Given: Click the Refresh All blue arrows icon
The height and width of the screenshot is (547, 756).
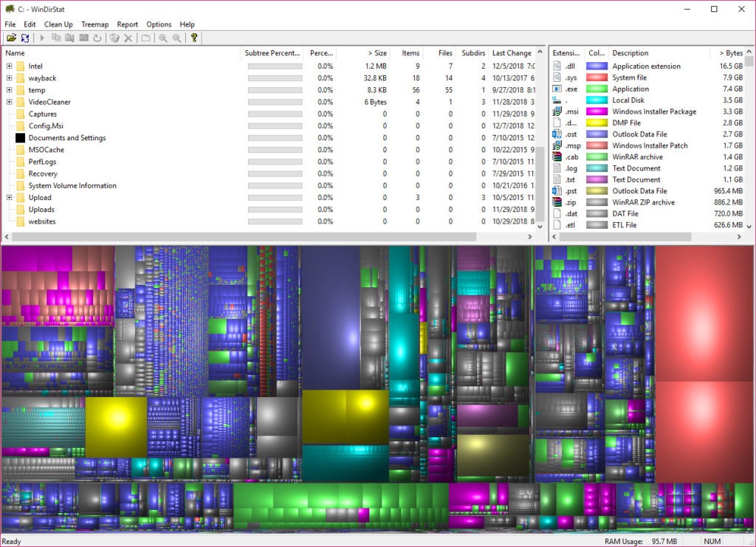Looking at the screenshot, I should (25, 38).
